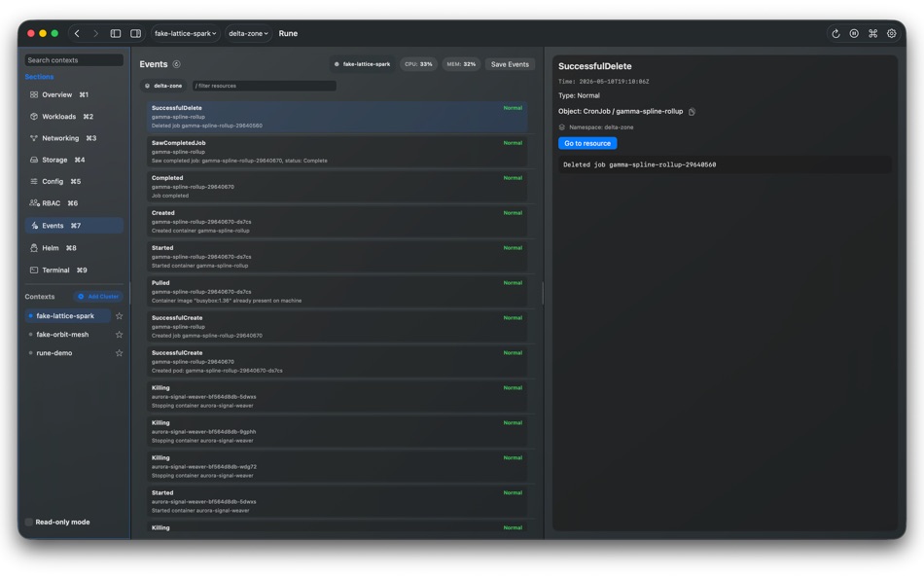The width and height of the screenshot is (924, 578).
Task: Select Started event for gamma-spline-rollup-29640670-ds7cs
Action: pyautogui.click(x=338, y=257)
